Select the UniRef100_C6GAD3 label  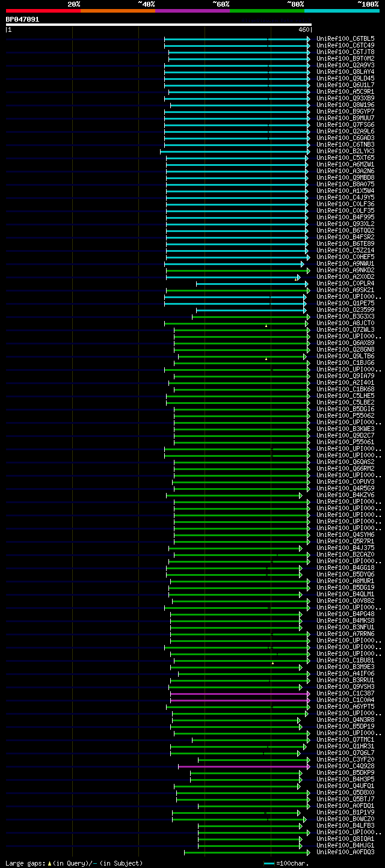point(345,138)
